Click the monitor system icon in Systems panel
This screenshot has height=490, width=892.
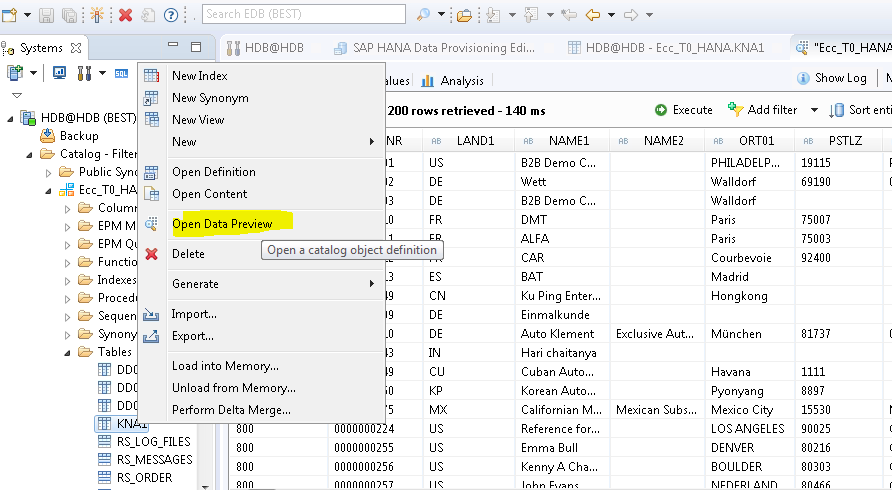[59, 73]
